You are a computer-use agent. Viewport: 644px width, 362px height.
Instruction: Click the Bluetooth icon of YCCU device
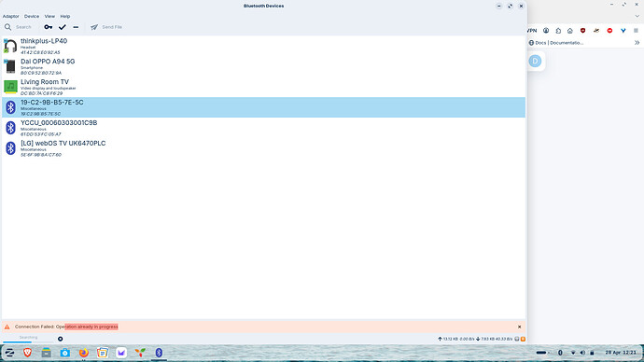(10, 128)
